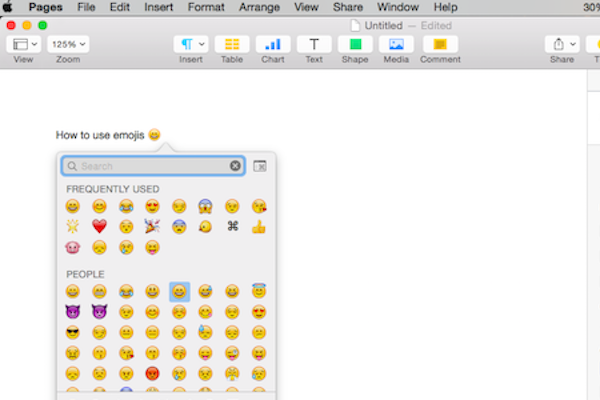Click the FREQUENTLY USED section header
The width and height of the screenshot is (600, 400).
(112, 189)
